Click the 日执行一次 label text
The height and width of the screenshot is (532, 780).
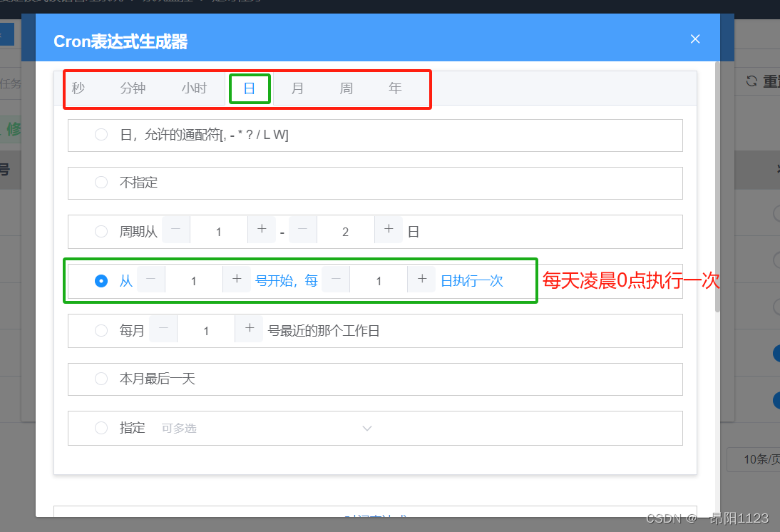[x=472, y=281]
